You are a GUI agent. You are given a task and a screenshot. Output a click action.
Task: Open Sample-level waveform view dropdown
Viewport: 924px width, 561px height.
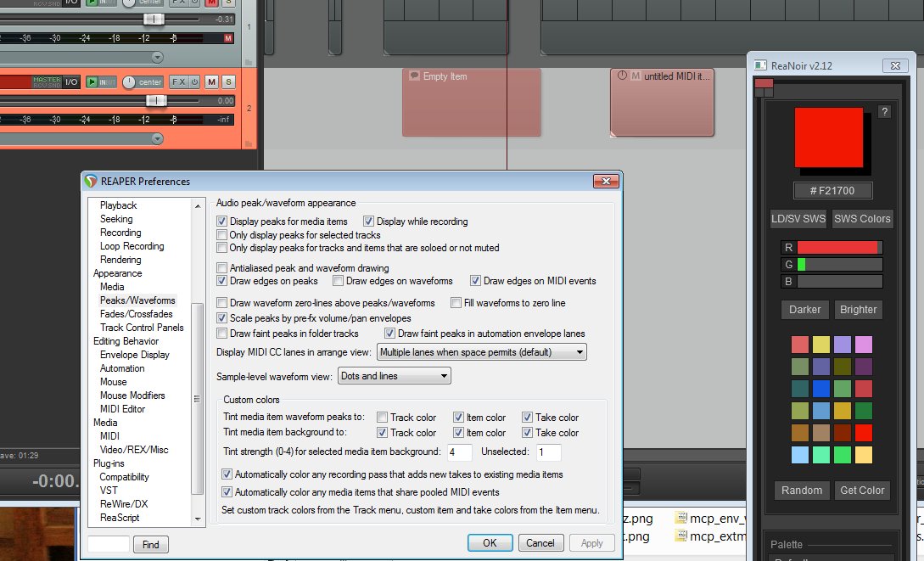pos(395,376)
